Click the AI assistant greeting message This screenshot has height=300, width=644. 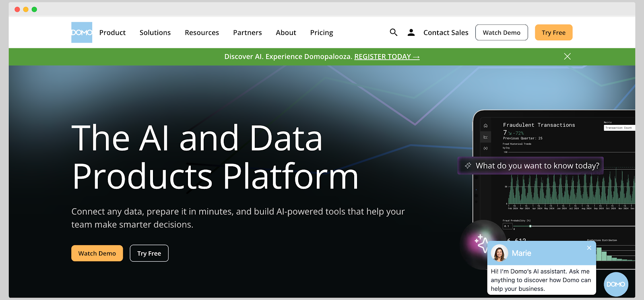(x=541, y=280)
